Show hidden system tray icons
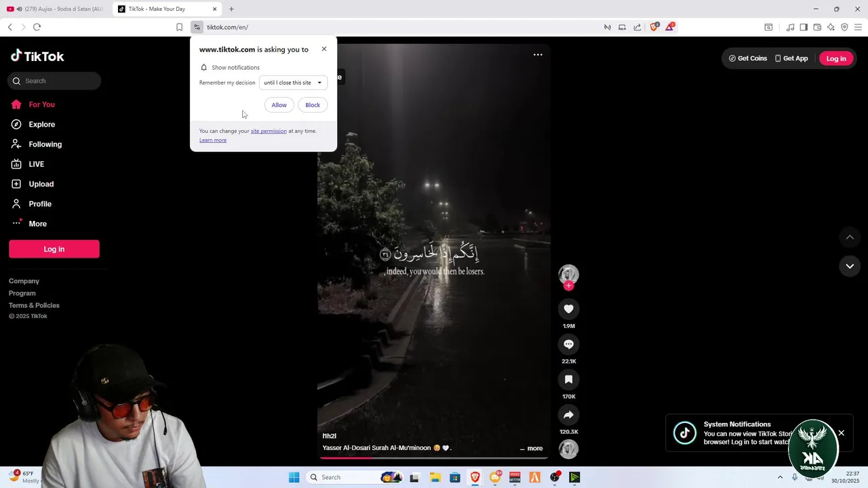This screenshot has width=868, height=488. [779, 477]
